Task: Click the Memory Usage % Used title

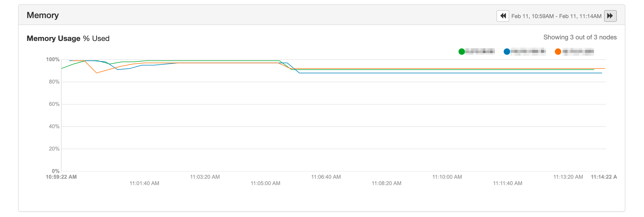Action: tap(68, 38)
